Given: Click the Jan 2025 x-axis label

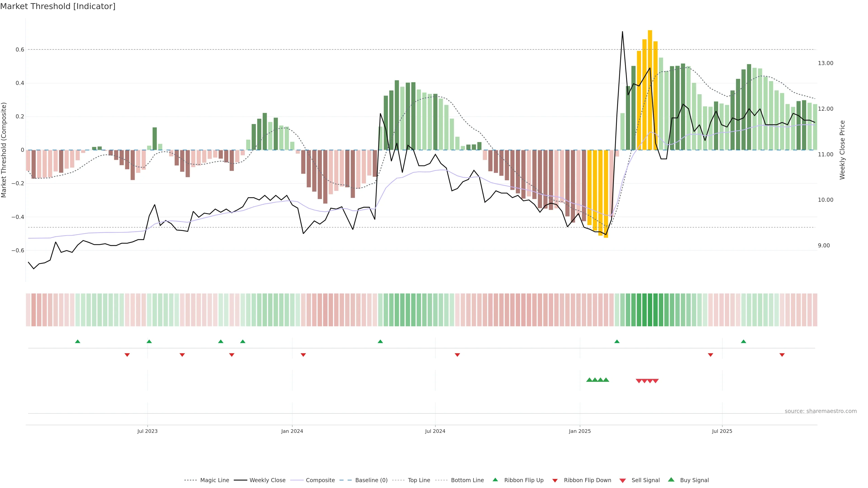Looking at the screenshot, I should 580,431.
